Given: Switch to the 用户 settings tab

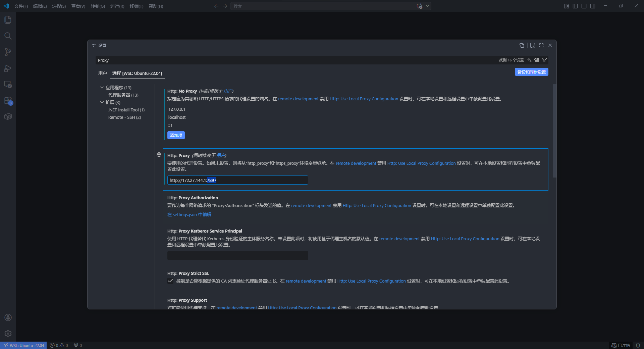Looking at the screenshot, I should click(x=102, y=73).
